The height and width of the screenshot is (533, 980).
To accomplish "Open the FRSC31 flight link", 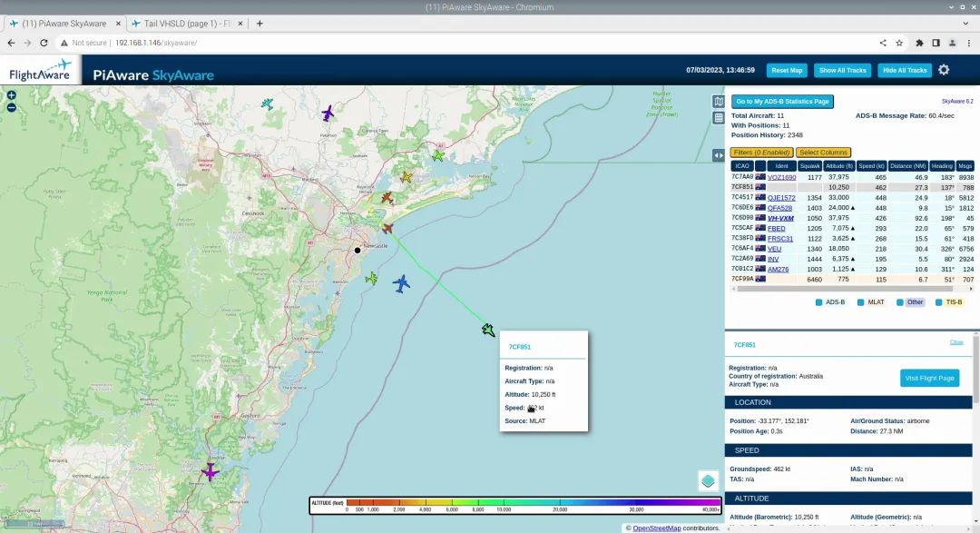I will click(780, 239).
